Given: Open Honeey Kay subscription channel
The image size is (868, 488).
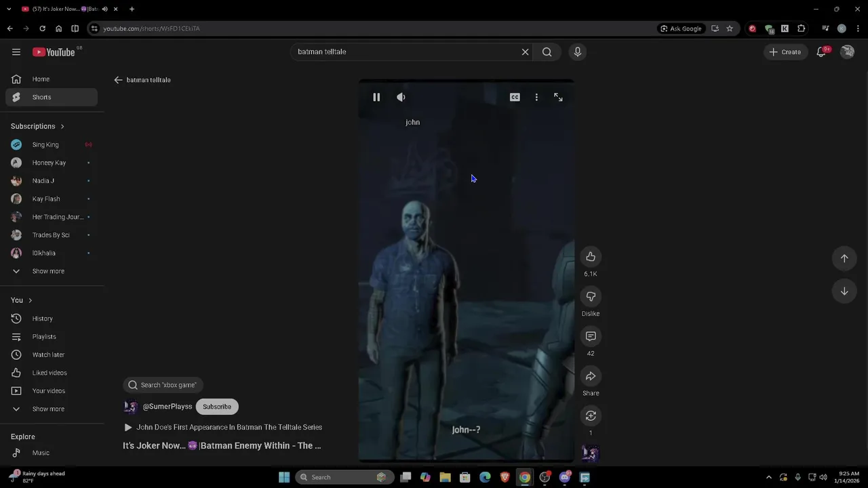Looking at the screenshot, I should 52,163.
